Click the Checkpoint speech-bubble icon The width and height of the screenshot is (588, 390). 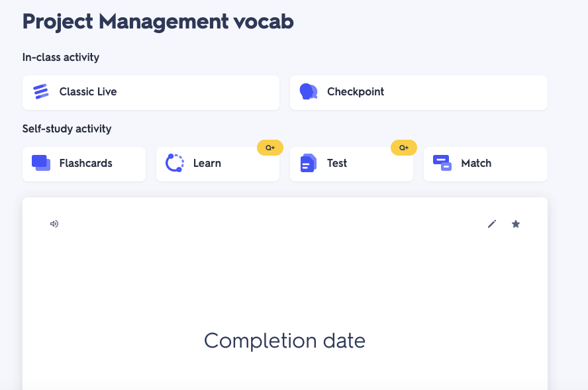(x=309, y=91)
